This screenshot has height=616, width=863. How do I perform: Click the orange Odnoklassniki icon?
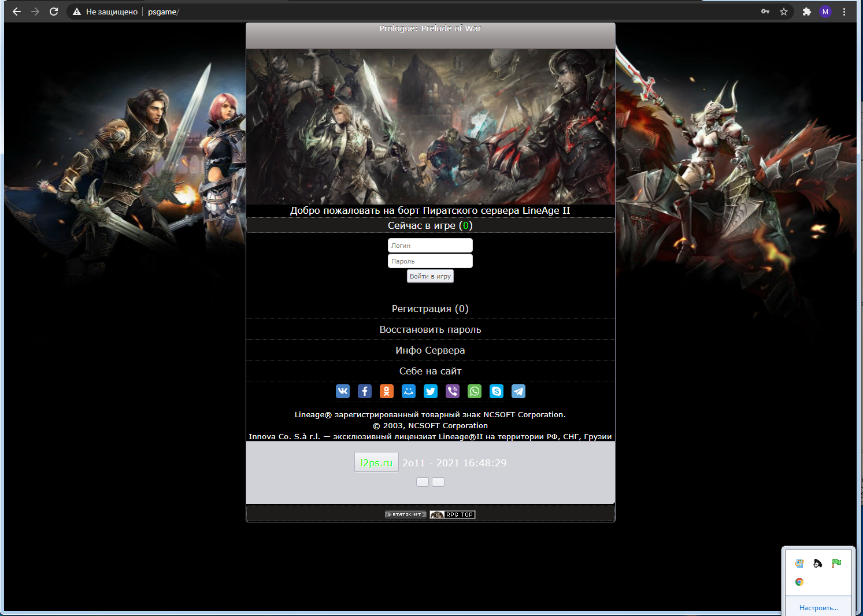point(387,391)
